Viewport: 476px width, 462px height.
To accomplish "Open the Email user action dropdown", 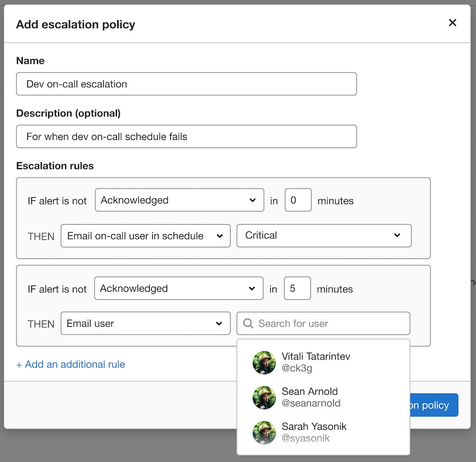I will click(145, 323).
